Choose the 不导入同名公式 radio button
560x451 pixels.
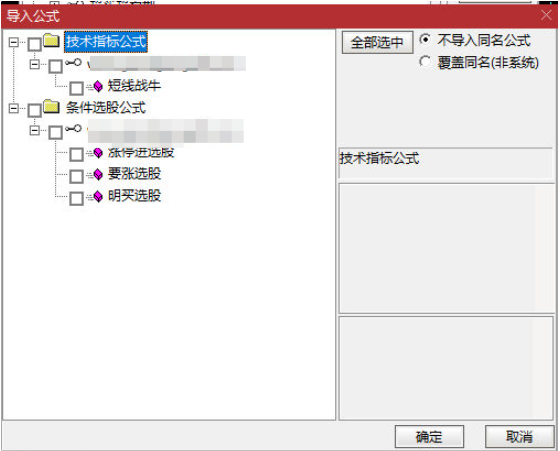425,39
